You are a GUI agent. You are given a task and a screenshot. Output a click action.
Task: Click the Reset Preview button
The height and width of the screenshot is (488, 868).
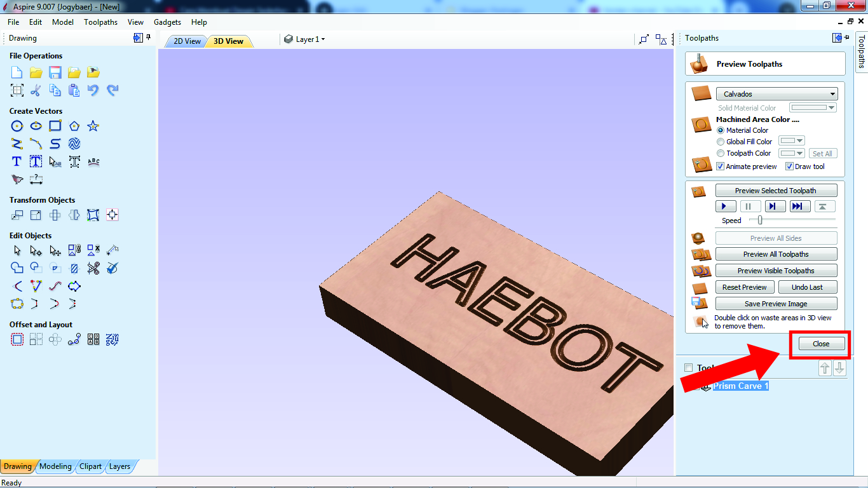click(745, 287)
